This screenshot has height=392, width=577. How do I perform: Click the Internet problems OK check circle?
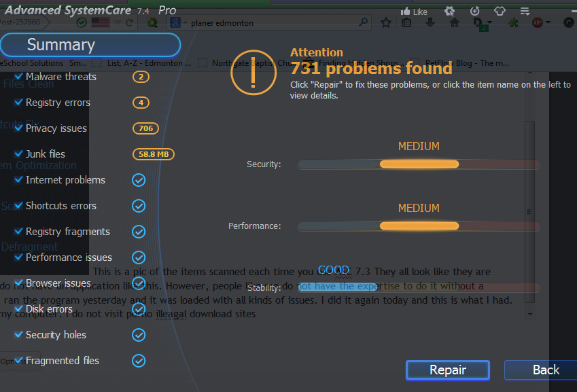(x=139, y=180)
